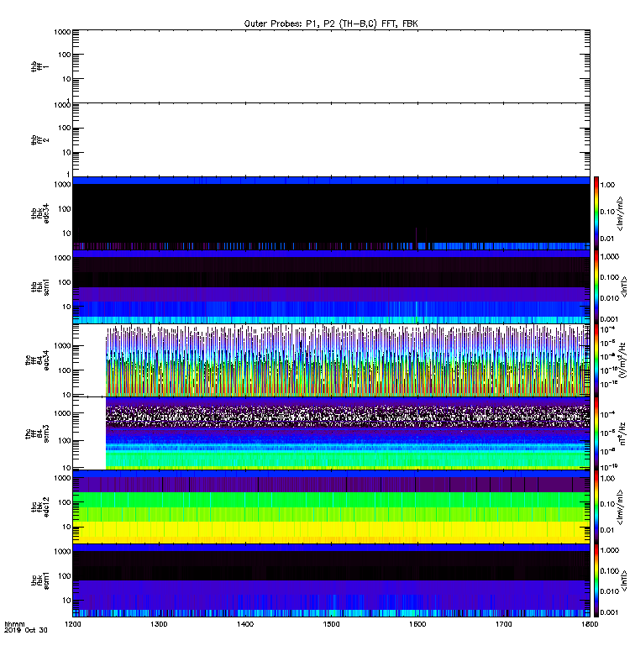Click inside the thc fbk scm1 spectrogram panel
Image resolution: width=630 pixels, height=672 pixels.
coord(331,580)
